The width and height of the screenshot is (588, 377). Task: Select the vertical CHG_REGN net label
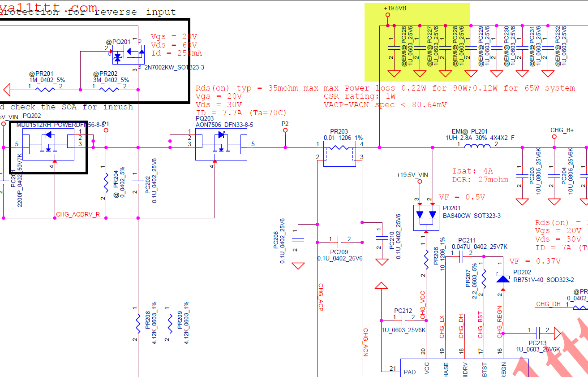(x=499, y=323)
